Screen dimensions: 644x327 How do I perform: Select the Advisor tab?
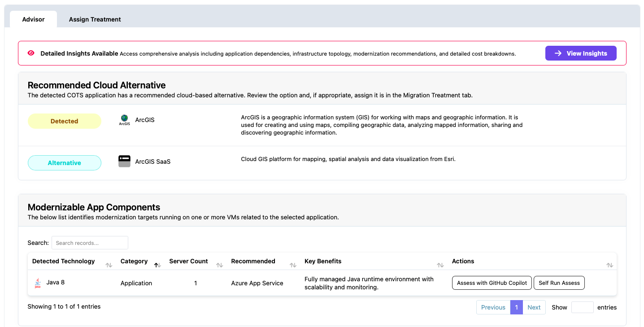tap(33, 19)
